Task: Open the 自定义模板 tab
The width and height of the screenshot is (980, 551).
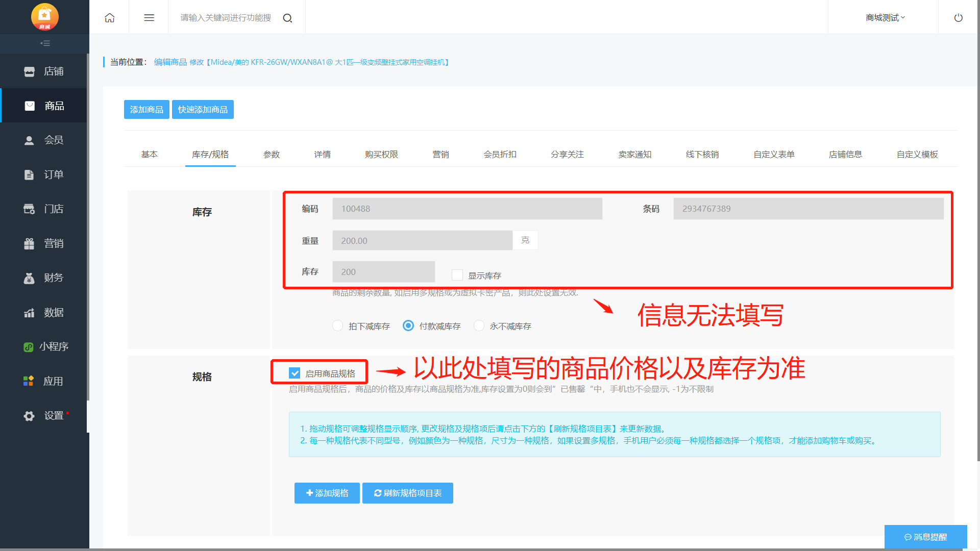Action: 918,154
